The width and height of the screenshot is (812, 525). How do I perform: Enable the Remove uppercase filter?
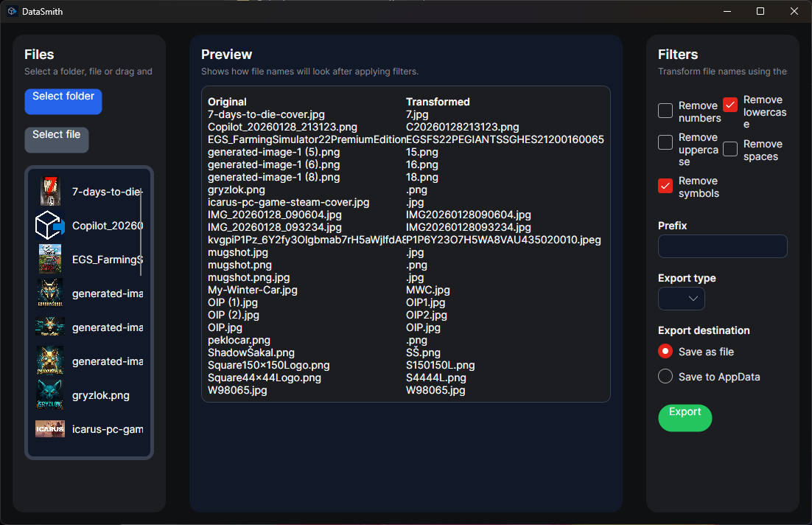coord(665,143)
